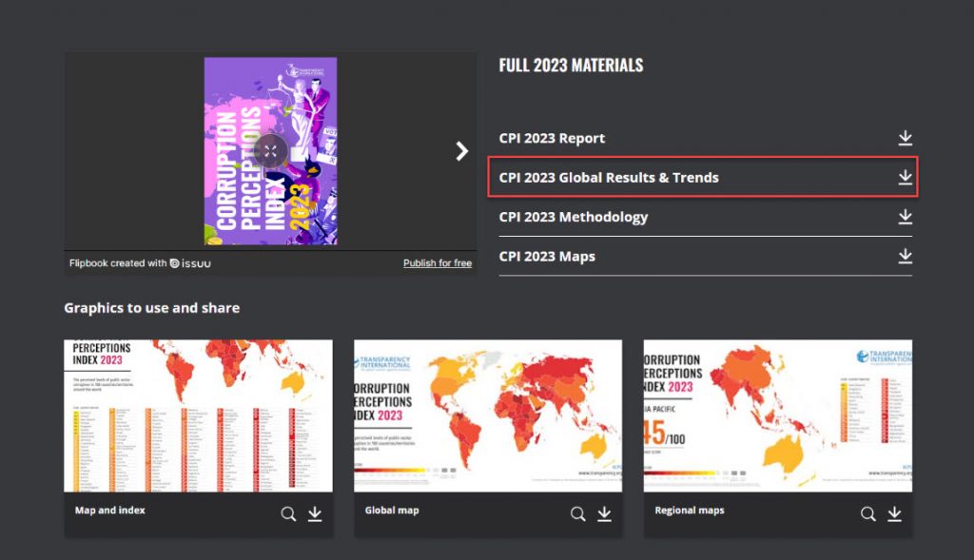This screenshot has height=560, width=974.
Task: Magnify the Map and index graphic
Action: pyautogui.click(x=288, y=514)
